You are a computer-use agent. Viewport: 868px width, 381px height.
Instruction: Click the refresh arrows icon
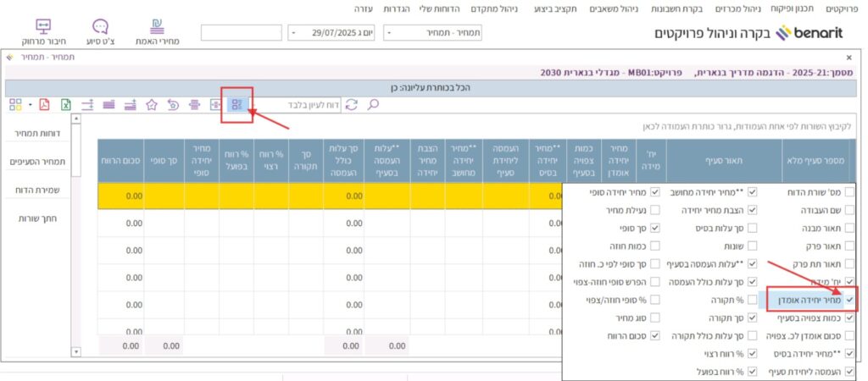(350, 105)
